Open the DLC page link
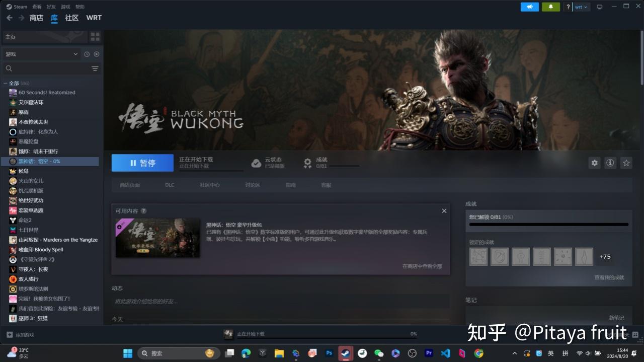This screenshot has width=644, height=362. [170, 185]
